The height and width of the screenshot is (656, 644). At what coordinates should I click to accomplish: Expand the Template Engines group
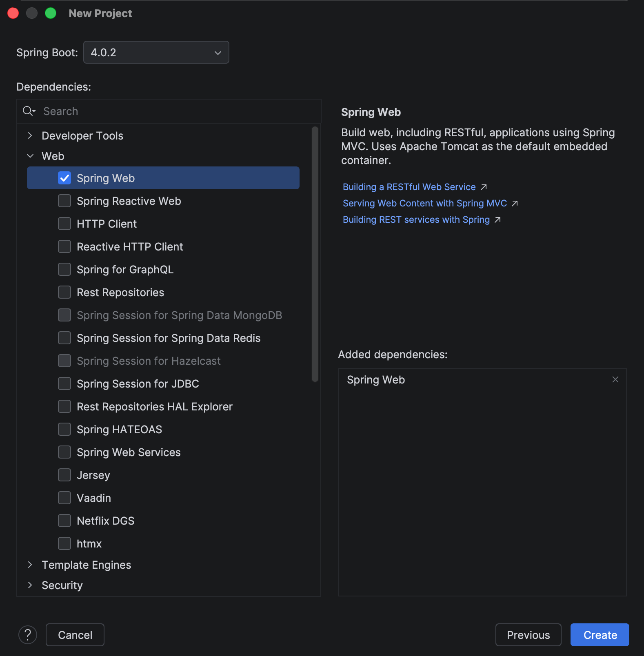click(x=30, y=565)
